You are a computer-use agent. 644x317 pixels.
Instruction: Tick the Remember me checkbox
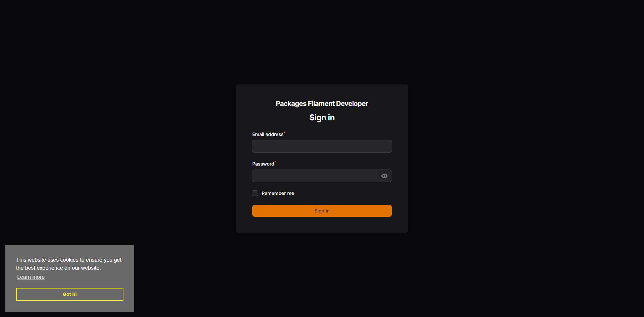[255, 193]
